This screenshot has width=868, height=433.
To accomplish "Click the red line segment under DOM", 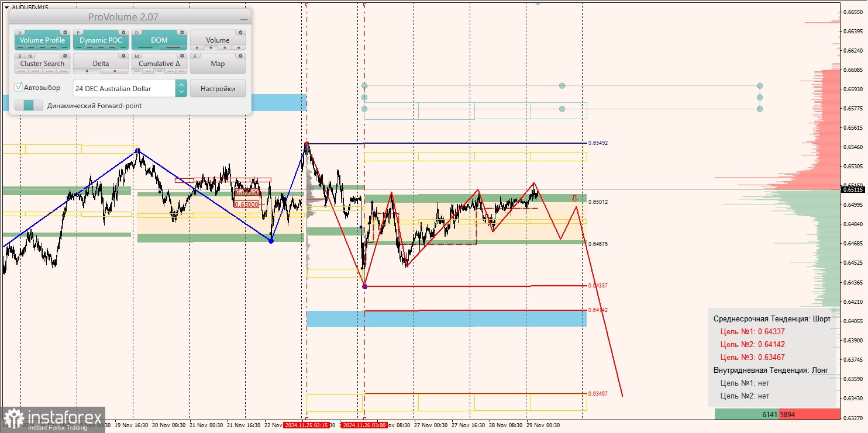I will coord(173,47).
